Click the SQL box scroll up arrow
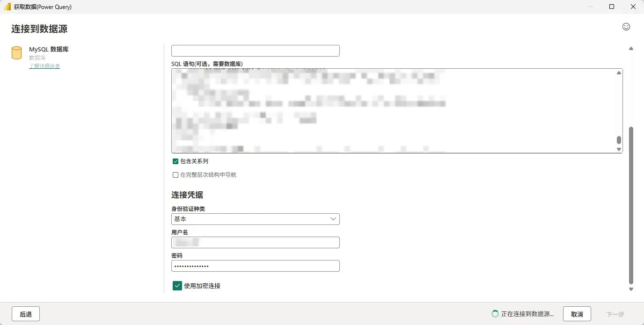The width and height of the screenshot is (644, 325). (x=619, y=73)
